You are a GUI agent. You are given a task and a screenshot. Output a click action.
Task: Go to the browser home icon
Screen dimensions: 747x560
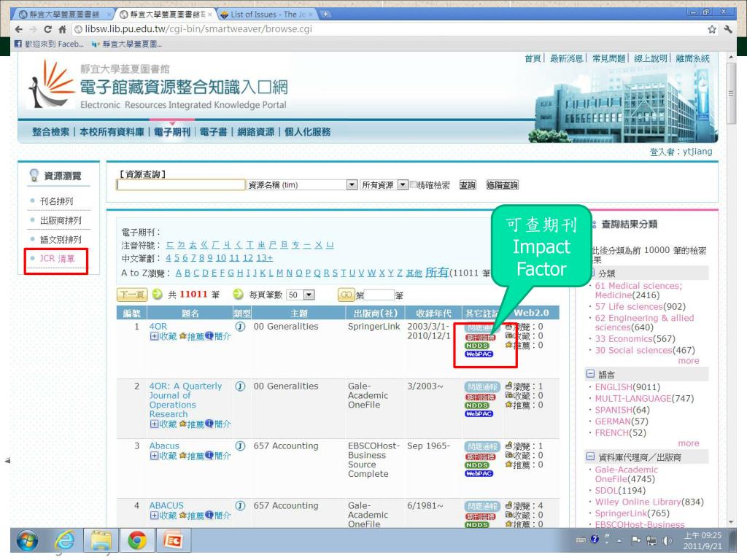(62, 29)
